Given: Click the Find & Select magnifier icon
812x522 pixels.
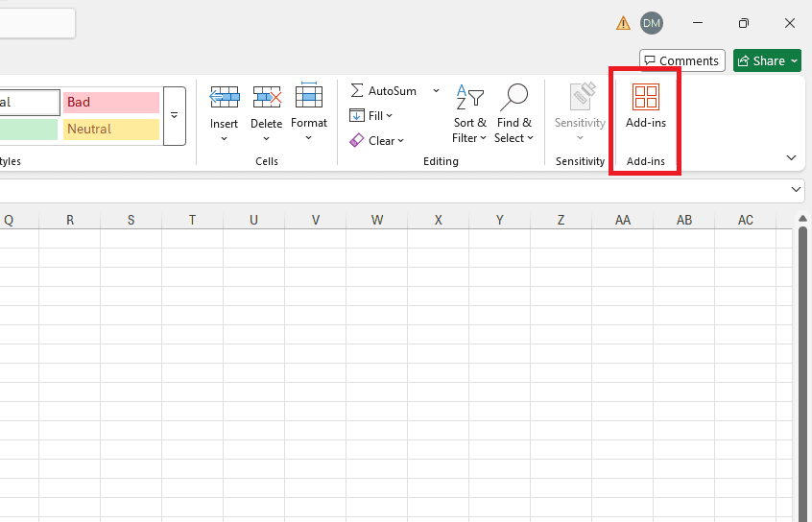Looking at the screenshot, I should [513, 97].
